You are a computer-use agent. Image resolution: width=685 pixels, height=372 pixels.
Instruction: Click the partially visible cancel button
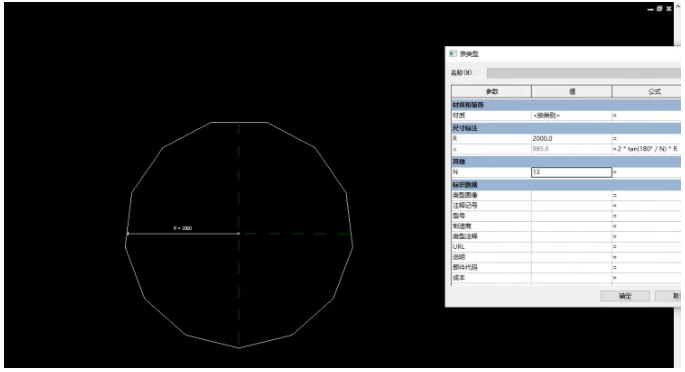pos(668,296)
